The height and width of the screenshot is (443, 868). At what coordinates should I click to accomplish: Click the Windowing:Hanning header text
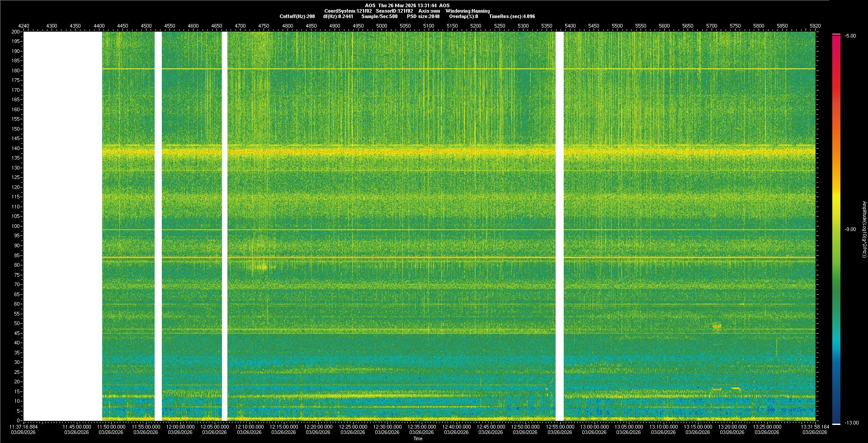coord(467,11)
